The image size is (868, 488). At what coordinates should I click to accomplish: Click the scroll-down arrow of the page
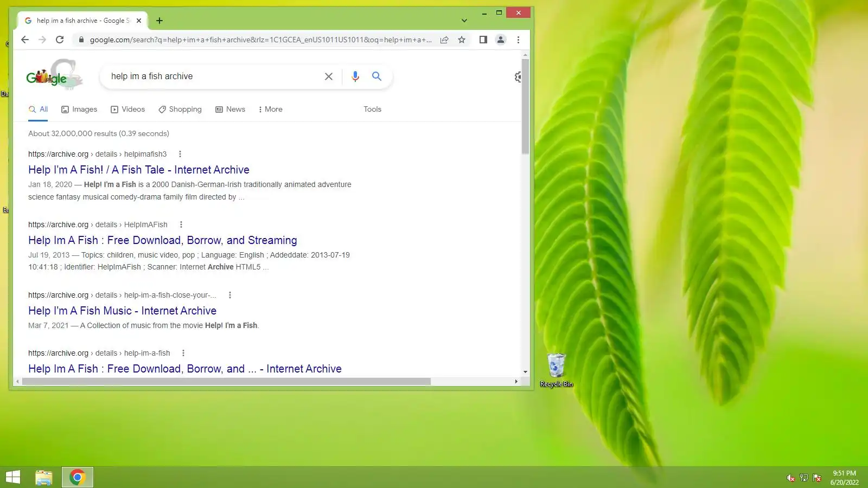[x=525, y=372]
